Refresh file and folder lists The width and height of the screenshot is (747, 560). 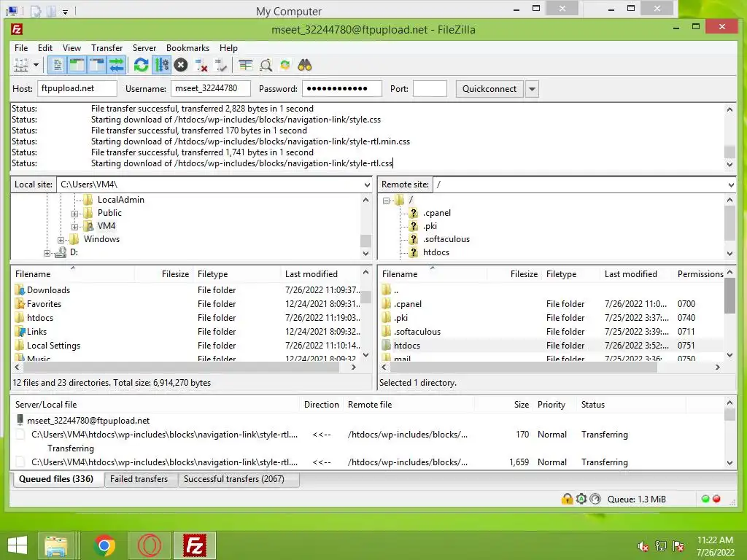(141, 65)
